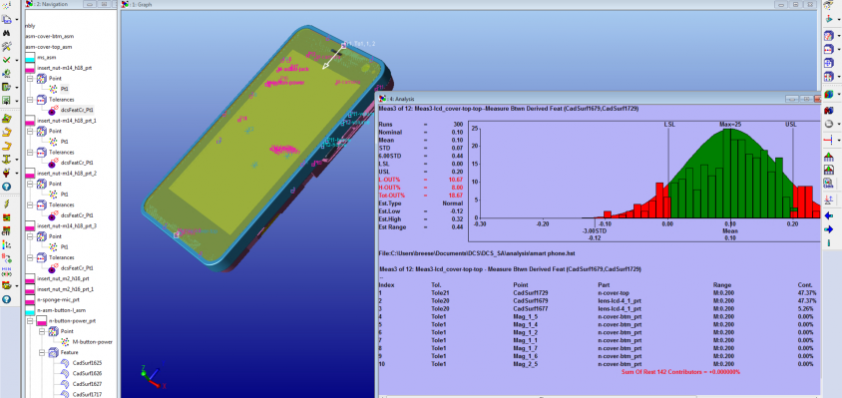Image resolution: width=842 pixels, height=398 pixels.
Task: Click the cyan swatch beside ms_asm
Action: [x=30, y=57]
